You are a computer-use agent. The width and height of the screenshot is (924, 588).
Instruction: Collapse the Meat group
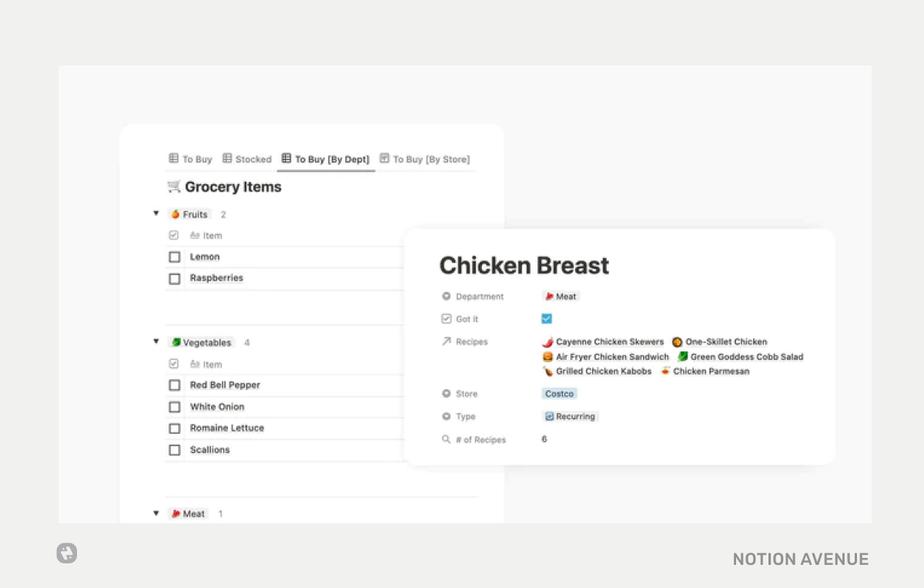156,513
